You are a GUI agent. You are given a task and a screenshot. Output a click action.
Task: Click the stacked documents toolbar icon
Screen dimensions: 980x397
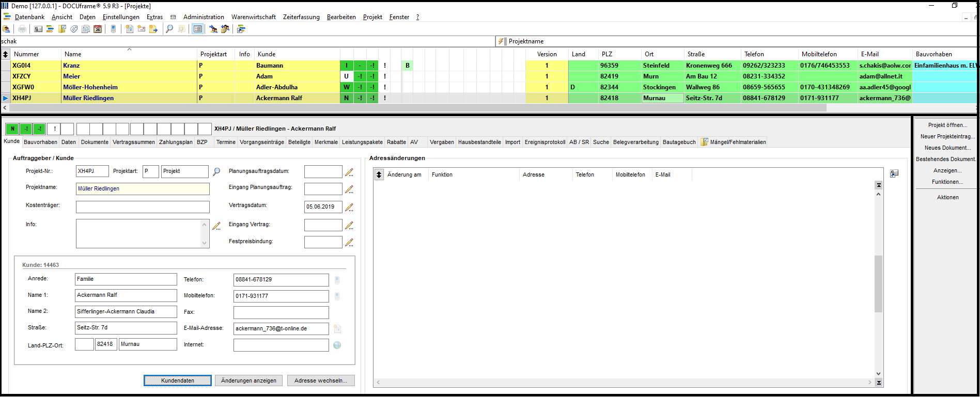(x=86, y=29)
